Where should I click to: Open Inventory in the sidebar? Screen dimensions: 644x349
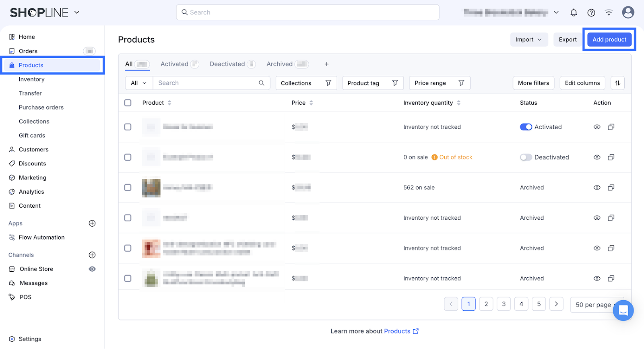[32, 79]
